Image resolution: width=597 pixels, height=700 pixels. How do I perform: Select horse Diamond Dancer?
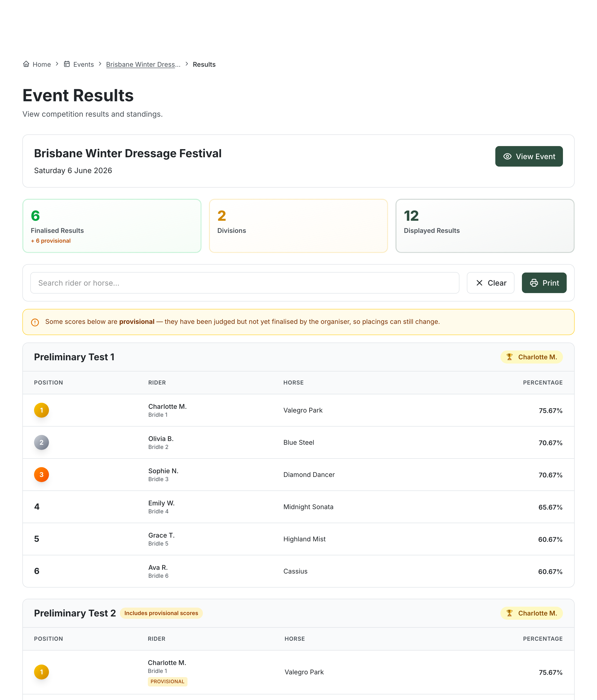309,474
